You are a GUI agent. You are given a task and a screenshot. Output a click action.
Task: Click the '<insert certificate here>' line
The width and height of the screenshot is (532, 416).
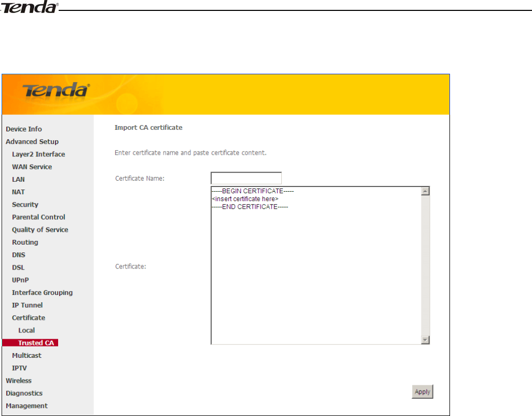245,199
